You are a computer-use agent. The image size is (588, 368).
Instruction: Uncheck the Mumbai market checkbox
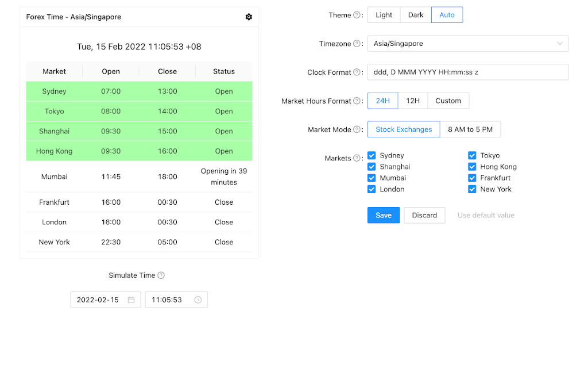point(372,178)
